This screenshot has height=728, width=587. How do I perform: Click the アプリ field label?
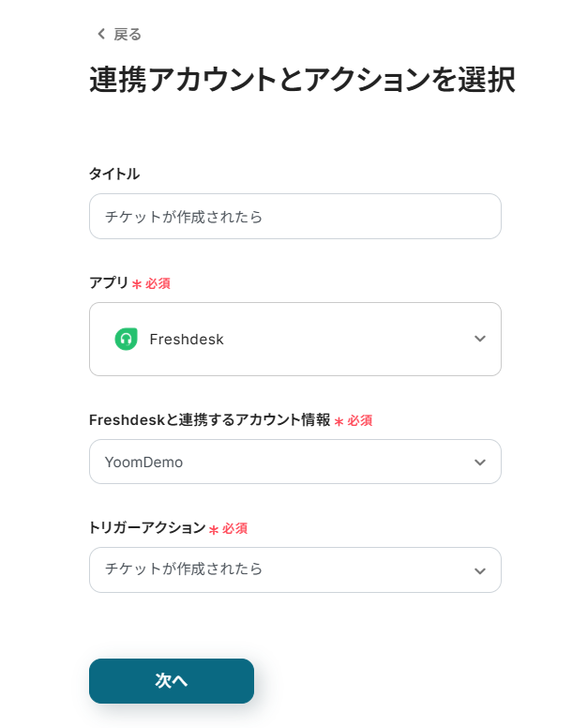(x=109, y=282)
